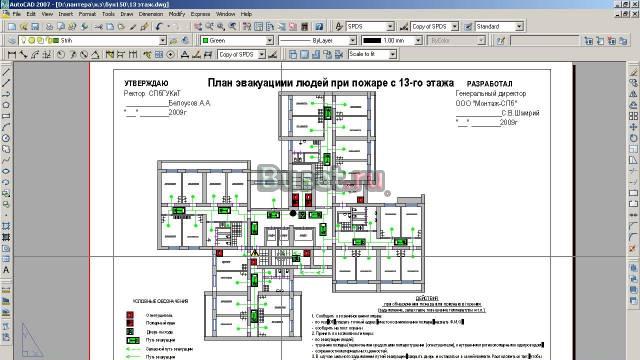Select the Rectangle tool in Draw toolbar
The height and width of the screenshot is (360, 640).
(x=6, y=116)
